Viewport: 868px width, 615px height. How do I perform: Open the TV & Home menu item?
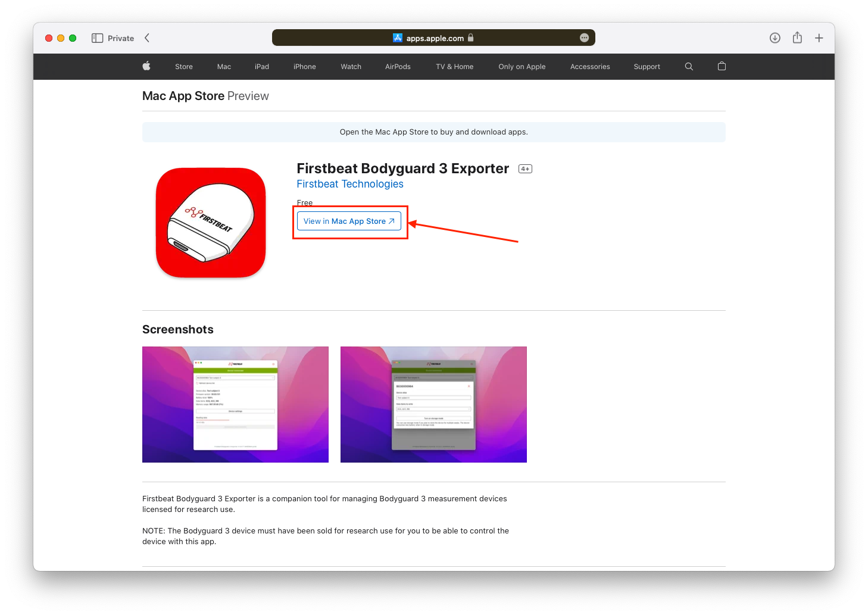coord(455,67)
